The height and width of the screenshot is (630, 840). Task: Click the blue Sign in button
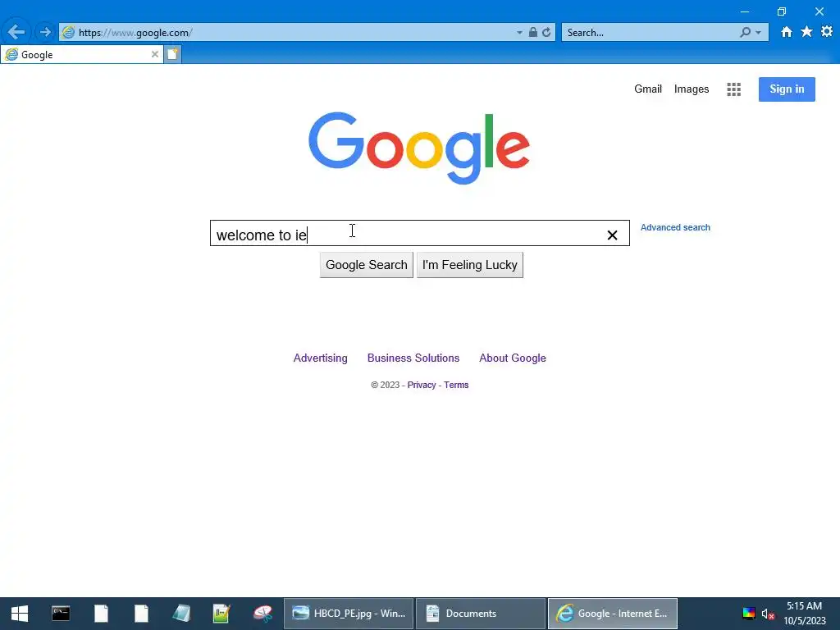click(x=787, y=89)
